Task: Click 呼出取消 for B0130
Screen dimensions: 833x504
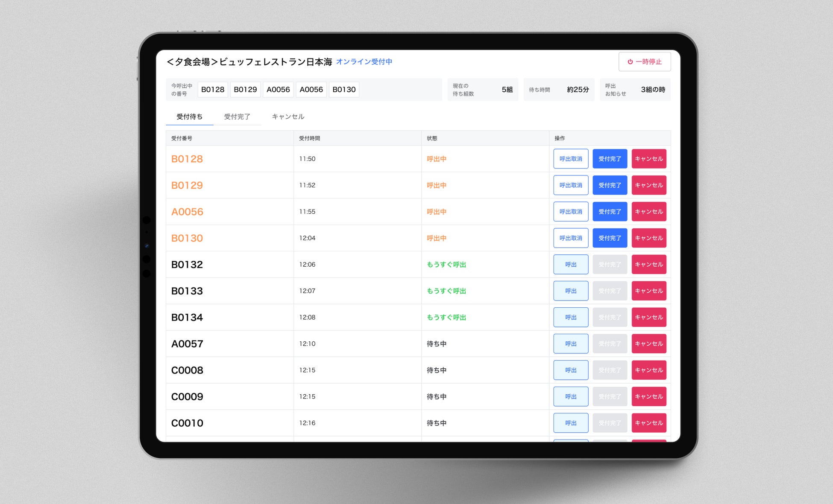Action: pyautogui.click(x=570, y=238)
